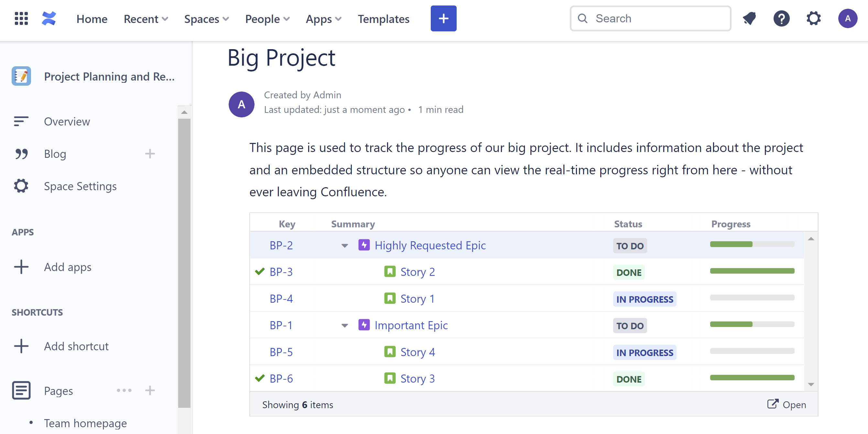
Task: Collapse the Highly Requested Epic
Action: tap(344, 245)
